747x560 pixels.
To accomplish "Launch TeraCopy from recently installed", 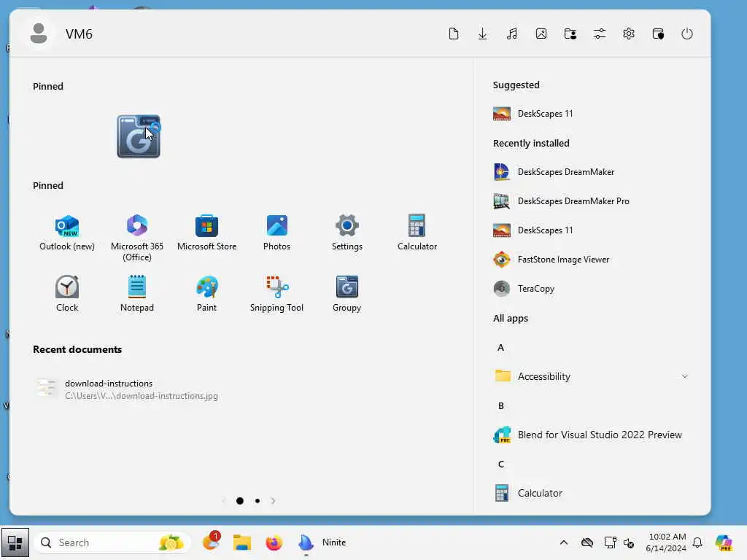I will [x=592, y=289].
